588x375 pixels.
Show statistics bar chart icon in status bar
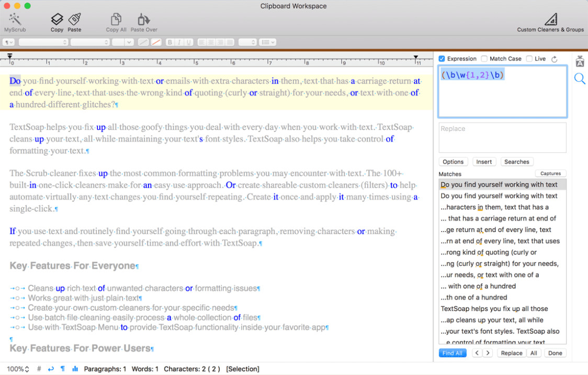(75, 369)
